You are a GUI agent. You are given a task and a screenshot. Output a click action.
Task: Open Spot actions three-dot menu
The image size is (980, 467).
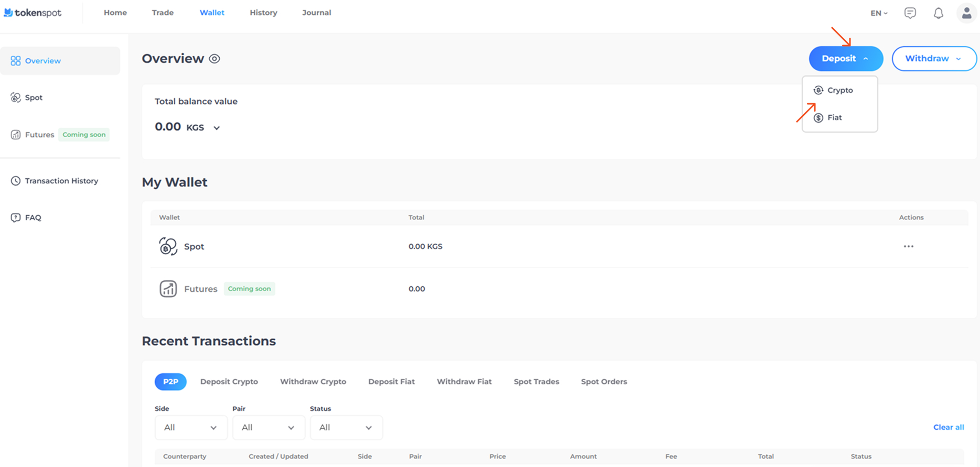click(x=908, y=246)
